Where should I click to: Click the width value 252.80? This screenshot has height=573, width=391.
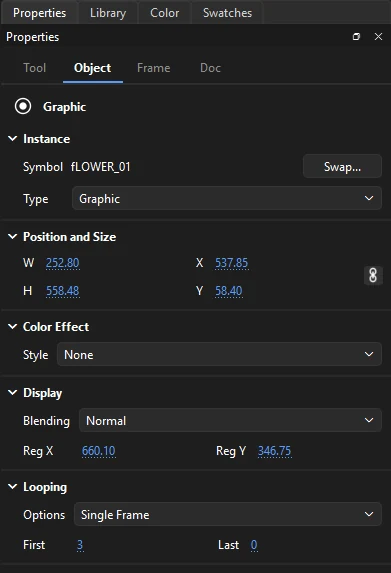(x=62, y=263)
